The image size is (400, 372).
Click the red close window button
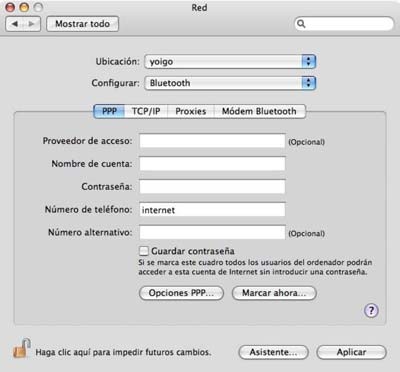pyautogui.click(x=10, y=7)
